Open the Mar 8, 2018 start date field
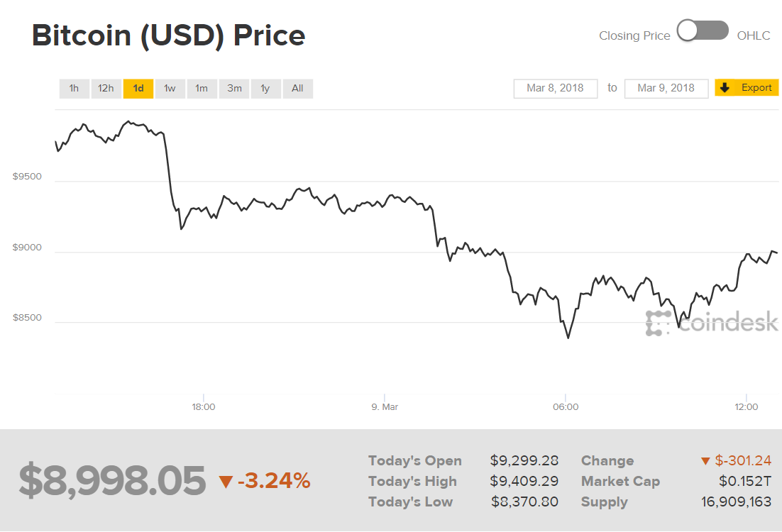The height and width of the screenshot is (532, 782). (555, 88)
